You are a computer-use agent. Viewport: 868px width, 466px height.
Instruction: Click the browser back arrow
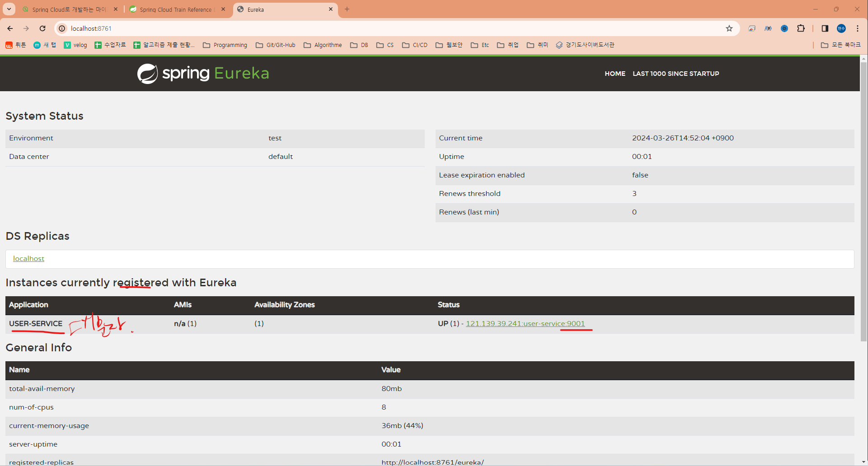pyautogui.click(x=10, y=28)
